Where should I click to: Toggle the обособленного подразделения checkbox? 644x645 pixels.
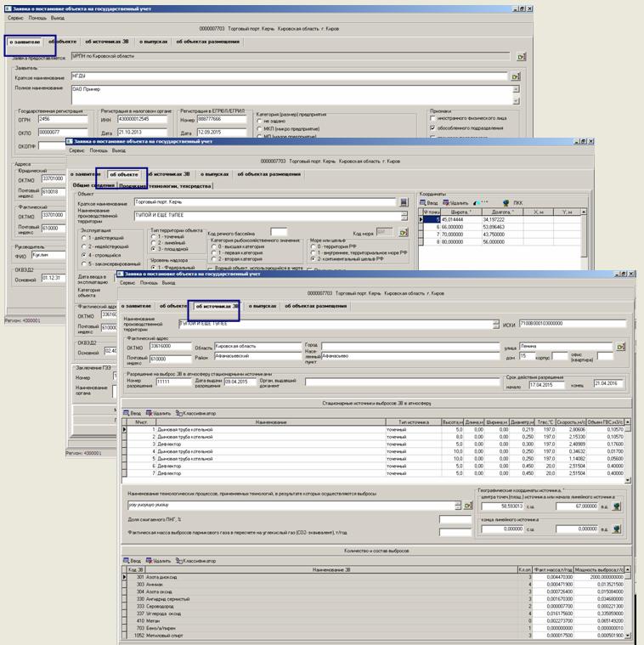(x=433, y=128)
